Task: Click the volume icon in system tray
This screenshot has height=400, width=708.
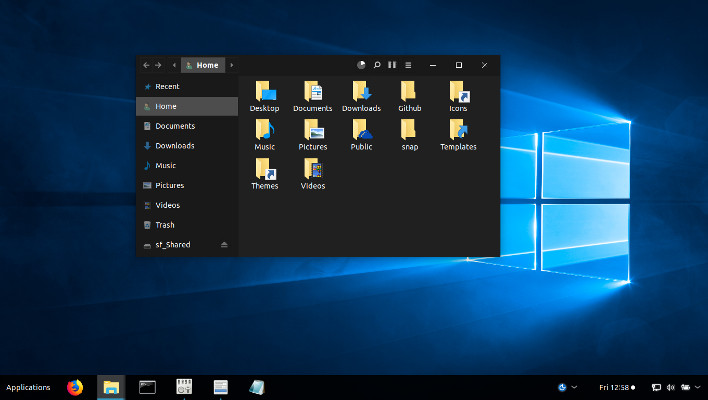Action: click(x=671, y=387)
